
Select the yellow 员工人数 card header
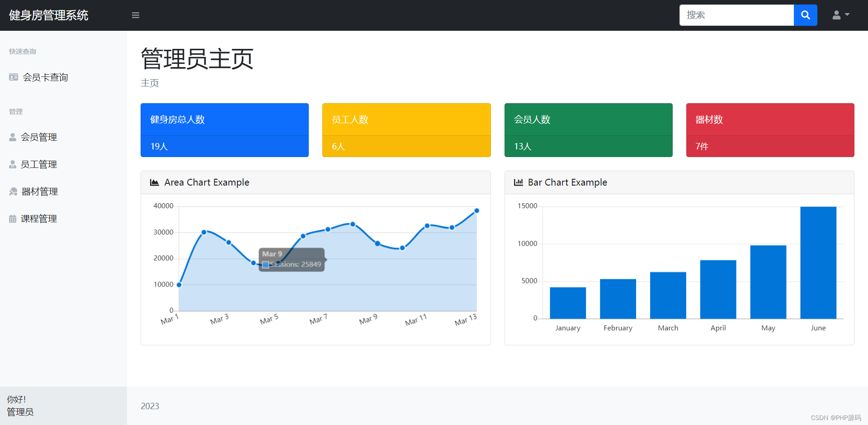pos(406,119)
